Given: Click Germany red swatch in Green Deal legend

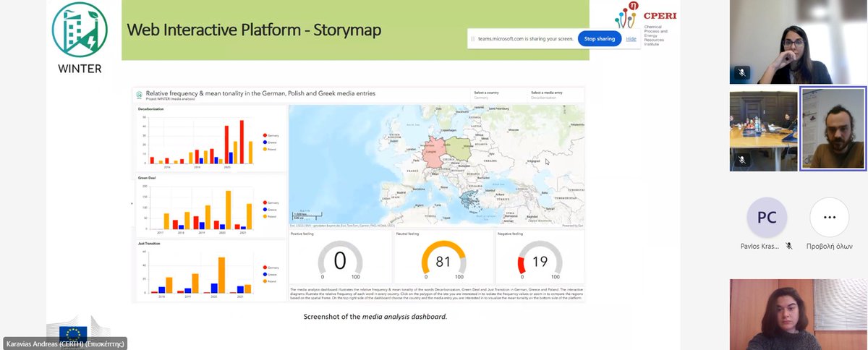Looking at the screenshot, I should [x=265, y=202].
